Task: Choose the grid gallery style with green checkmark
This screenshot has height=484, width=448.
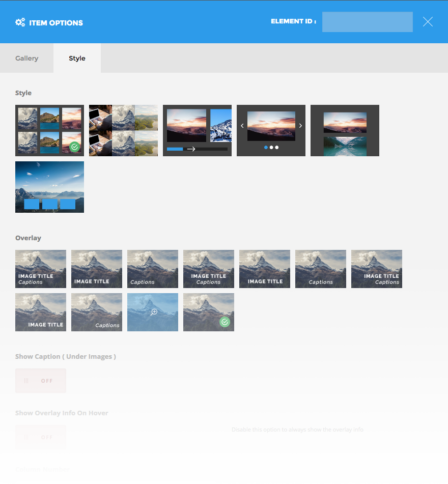Action: click(x=49, y=130)
